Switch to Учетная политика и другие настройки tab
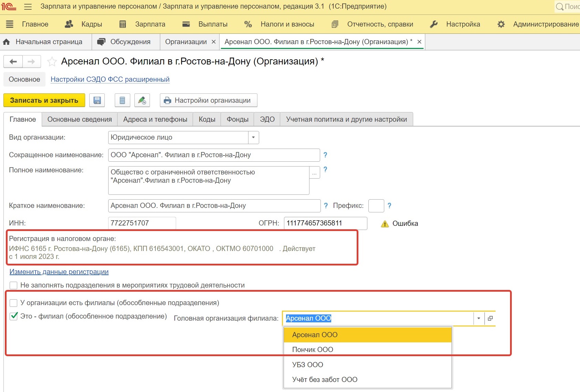Image resolution: width=580 pixels, height=392 pixels. pyautogui.click(x=346, y=119)
